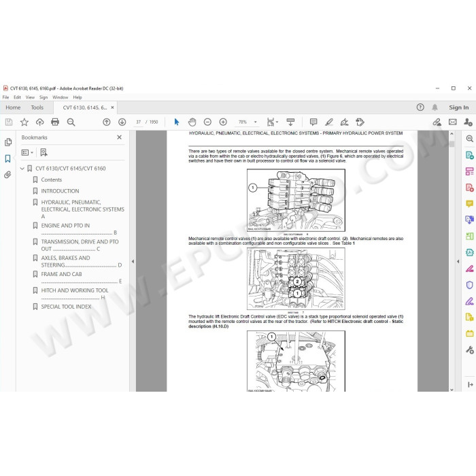Click the document scroll down arrow
The height and width of the screenshot is (476, 476).
[x=452, y=390]
